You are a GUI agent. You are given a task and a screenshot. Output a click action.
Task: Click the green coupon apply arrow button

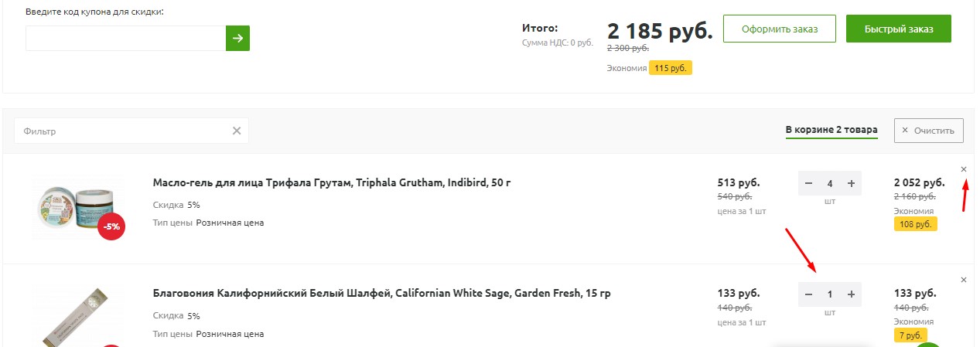pos(237,38)
